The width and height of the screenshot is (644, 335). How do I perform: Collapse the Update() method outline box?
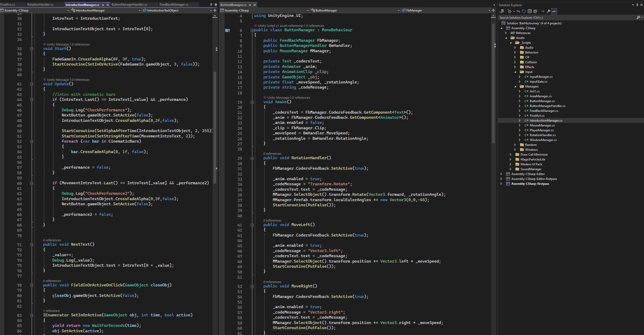coord(32,84)
